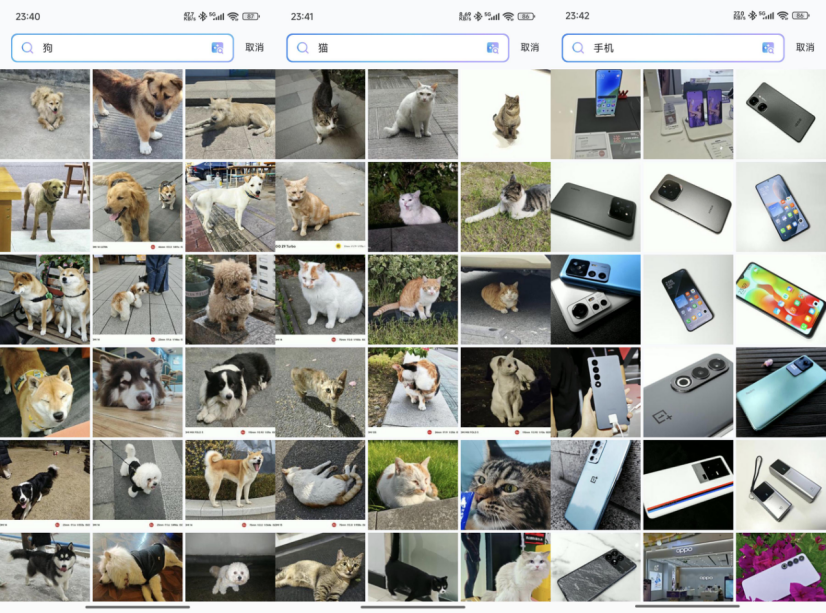This screenshot has width=826, height=613.
Task: Tap the battery indicator on the 23:42 screen
Action: point(801,16)
